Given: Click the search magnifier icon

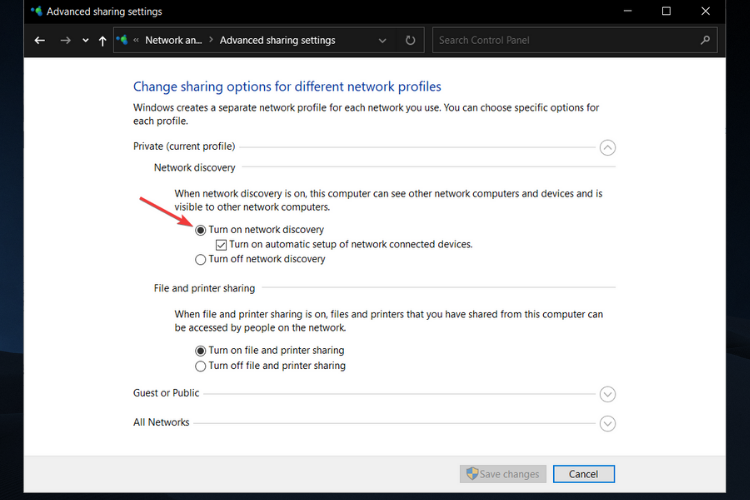Looking at the screenshot, I should pos(705,40).
